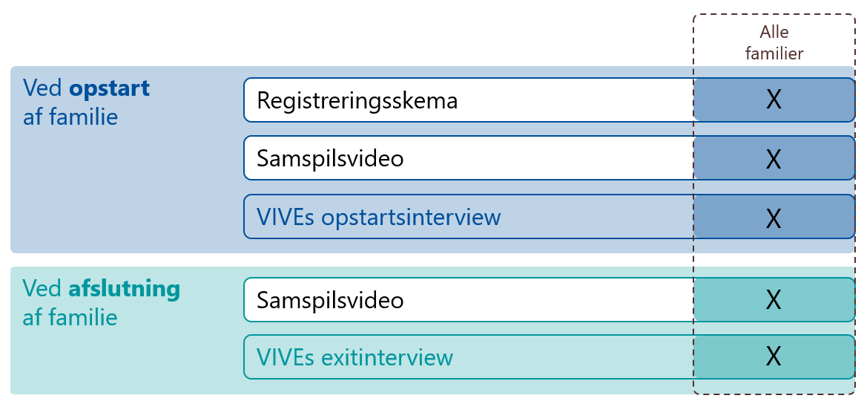Toggle the X mark for Registreringsskema
The width and height of the screenshot is (864, 406).
(x=773, y=100)
